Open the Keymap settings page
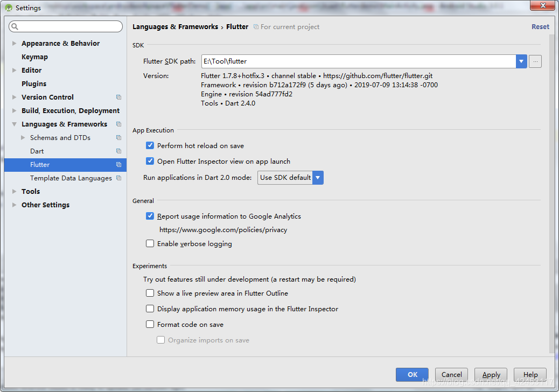The width and height of the screenshot is (559, 392). (34, 57)
